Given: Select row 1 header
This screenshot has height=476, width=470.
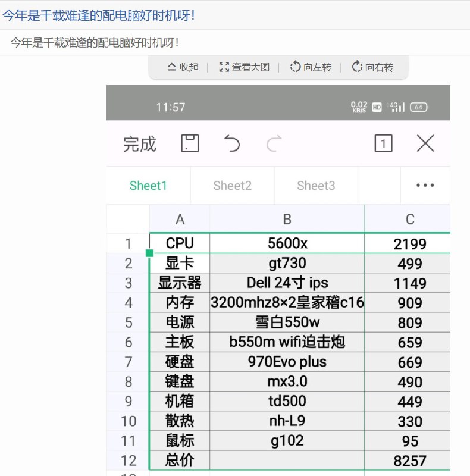Looking at the screenshot, I should [x=128, y=243].
